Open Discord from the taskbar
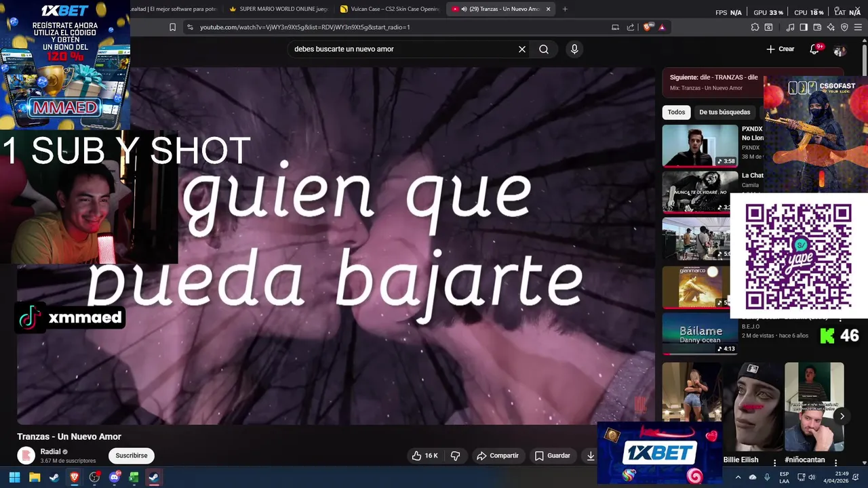The image size is (868, 488). point(114,477)
